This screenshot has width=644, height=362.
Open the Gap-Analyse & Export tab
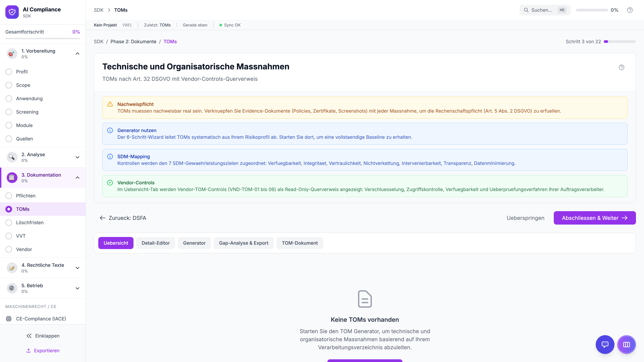(244, 243)
